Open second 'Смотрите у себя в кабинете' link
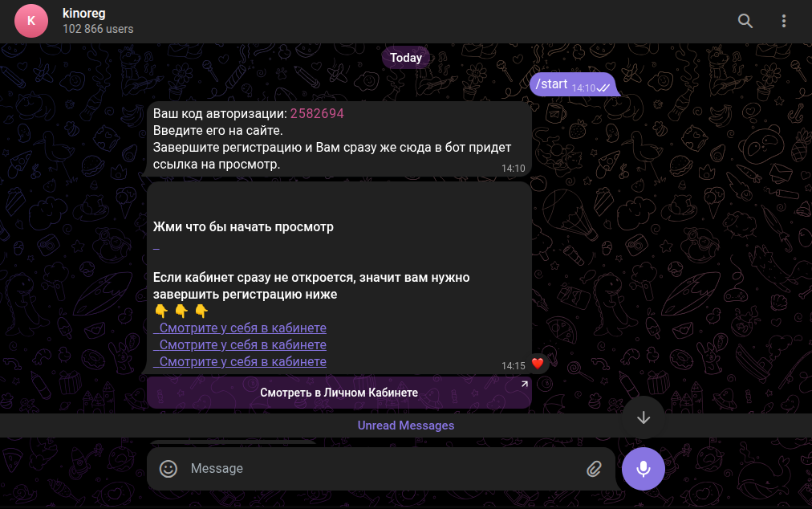Screen dimensions: 812x509 point(240,344)
